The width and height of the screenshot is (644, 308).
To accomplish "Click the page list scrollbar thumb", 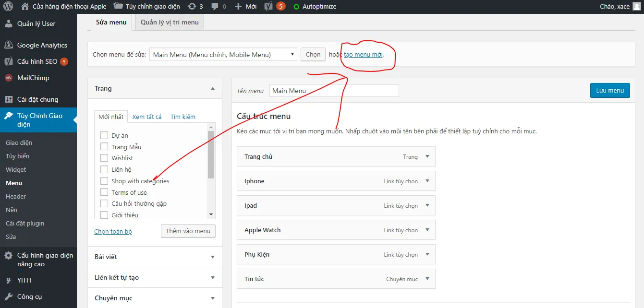I will (211, 154).
